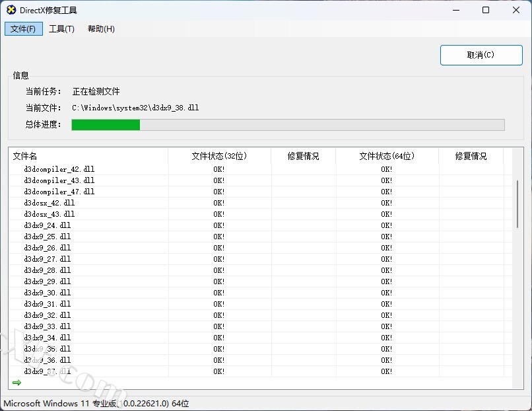Click 32-bit OK! status for d3dcompiler_47.dll
Viewport: 532px width, 411px height.
219,192
